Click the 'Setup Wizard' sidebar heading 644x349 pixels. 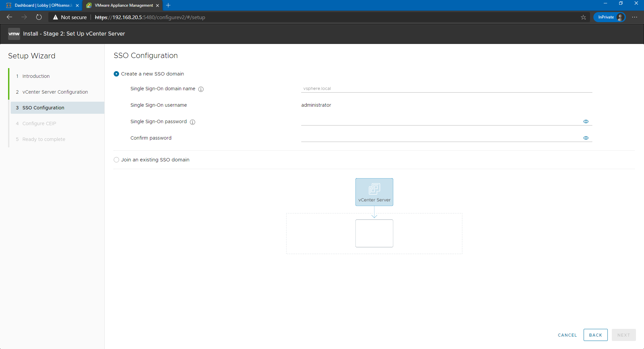(32, 56)
